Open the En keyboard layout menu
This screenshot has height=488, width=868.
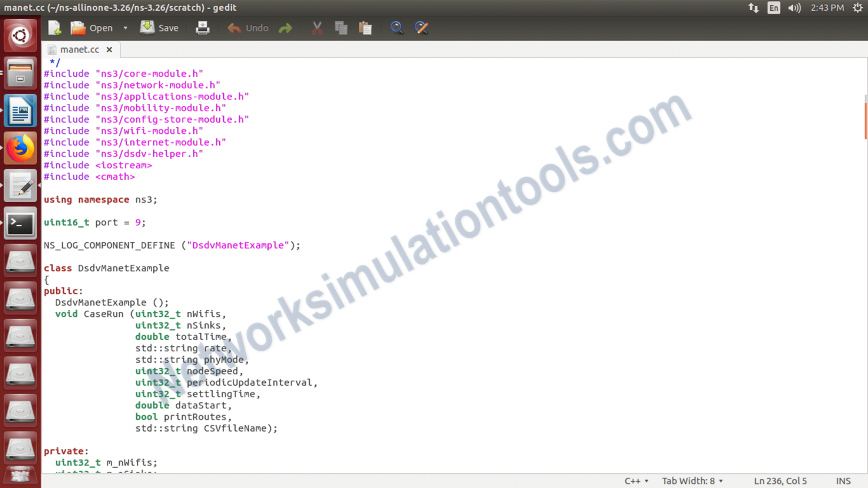(x=774, y=7)
